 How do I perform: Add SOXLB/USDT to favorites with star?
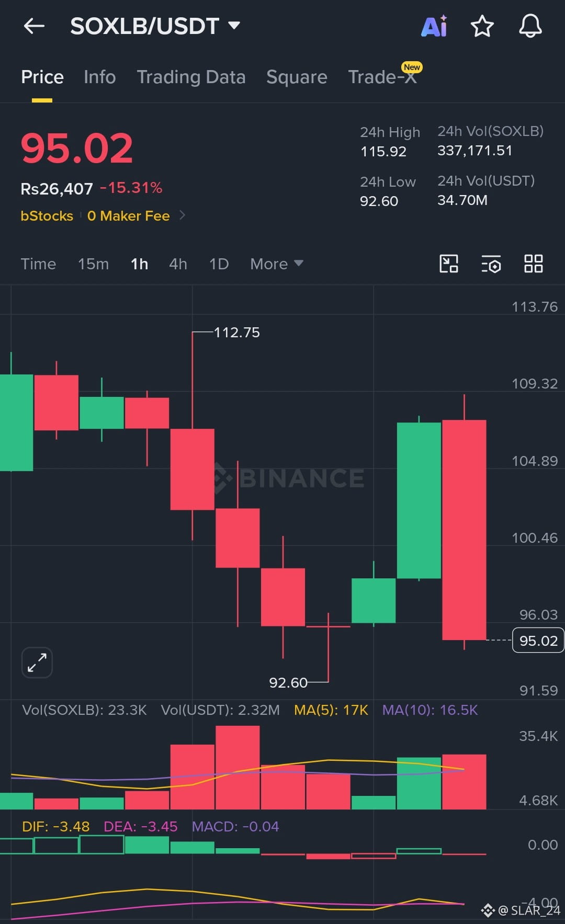[482, 26]
